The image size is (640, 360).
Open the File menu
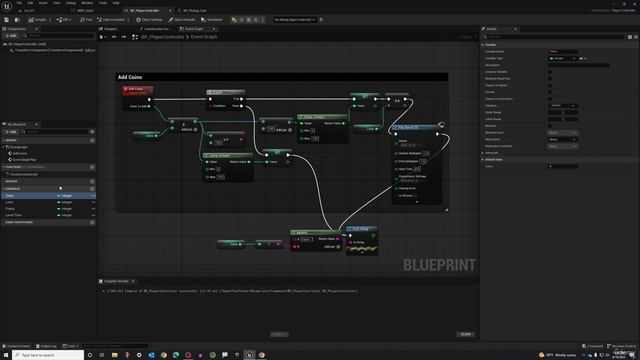tap(19, 3)
